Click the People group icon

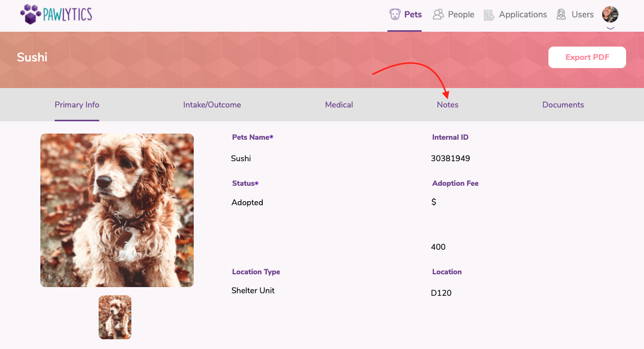click(x=438, y=14)
